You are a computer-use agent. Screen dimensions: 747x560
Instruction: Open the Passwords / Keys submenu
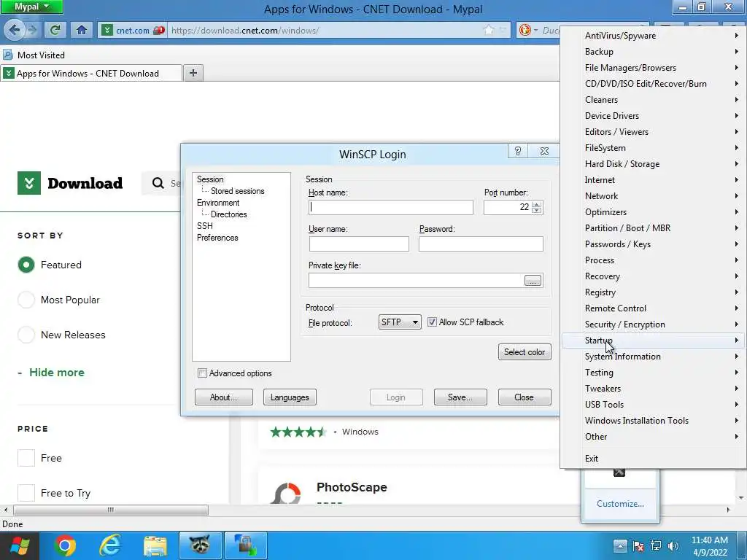click(x=653, y=244)
